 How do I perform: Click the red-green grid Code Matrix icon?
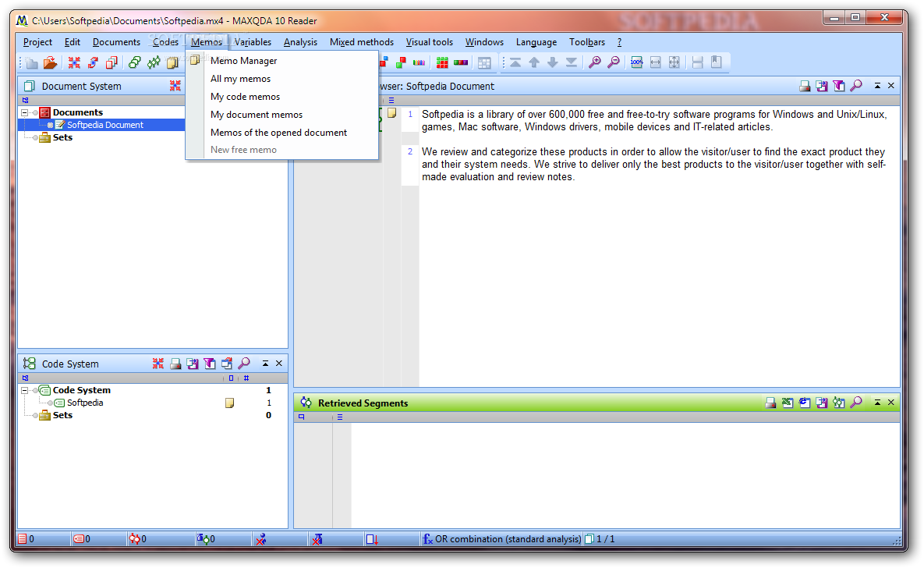(442, 62)
